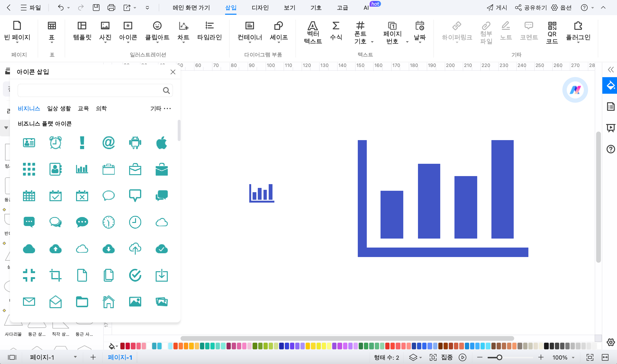Open the View (보기) ribbon tab
The image size is (617, 364).
pos(290,8)
